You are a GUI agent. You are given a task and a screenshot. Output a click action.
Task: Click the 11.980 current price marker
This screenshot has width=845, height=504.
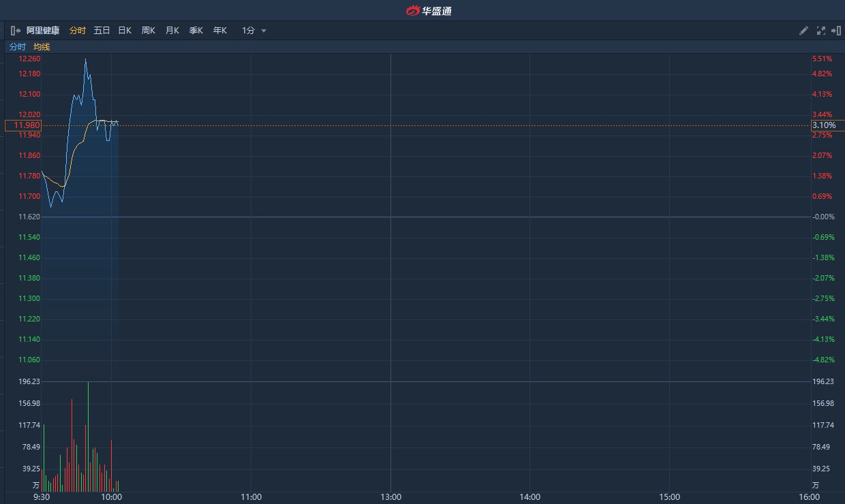point(23,125)
